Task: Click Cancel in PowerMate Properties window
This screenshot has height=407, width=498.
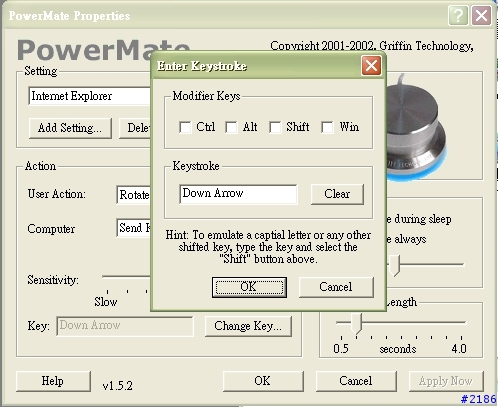Action: click(x=356, y=381)
